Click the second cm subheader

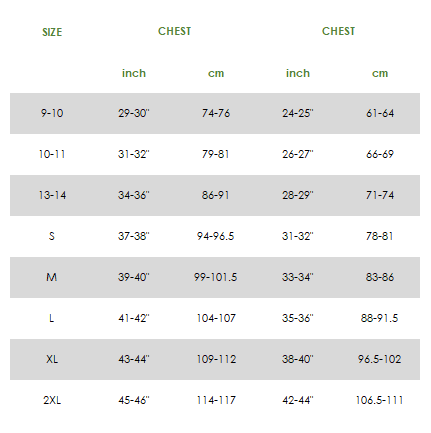click(x=380, y=73)
